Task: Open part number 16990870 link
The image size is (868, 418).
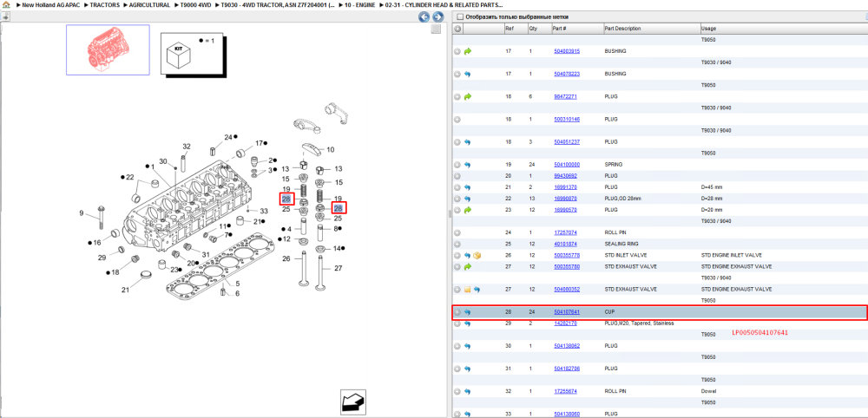Action: (x=565, y=199)
